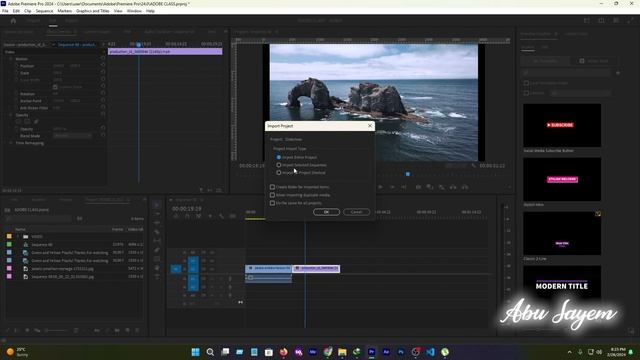Image resolution: width=640 pixels, height=360 pixels.
Task: Open the Blend Mode dropdown
Action: coord(72,136)
